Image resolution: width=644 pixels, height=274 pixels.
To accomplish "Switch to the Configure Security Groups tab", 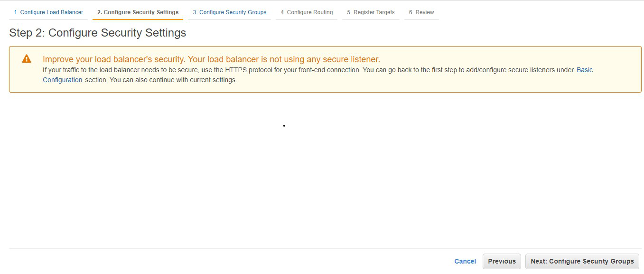I will point(229,12).
